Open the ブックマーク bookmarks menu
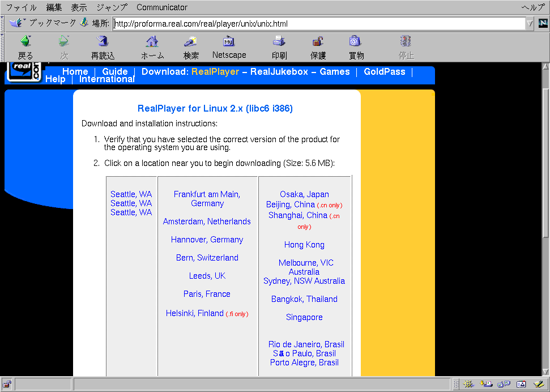The height and width of the screenshot is (392, 550). (43, 23)
